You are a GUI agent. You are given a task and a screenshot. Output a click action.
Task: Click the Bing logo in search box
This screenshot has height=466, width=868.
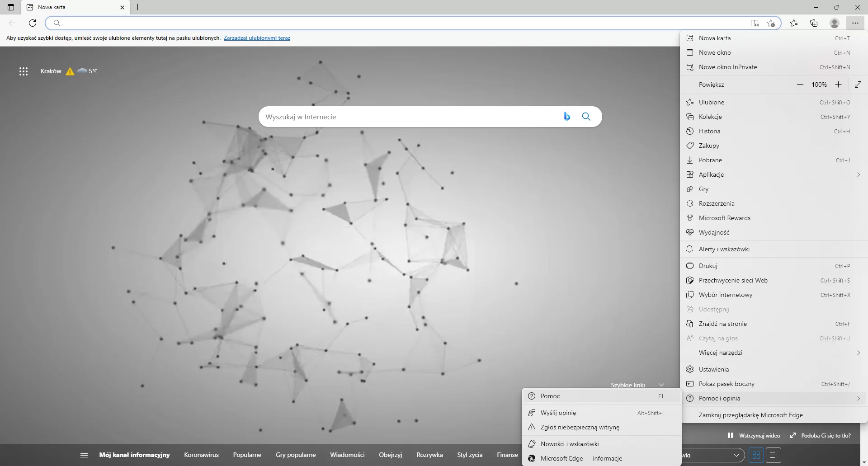(x=567, y=117)
